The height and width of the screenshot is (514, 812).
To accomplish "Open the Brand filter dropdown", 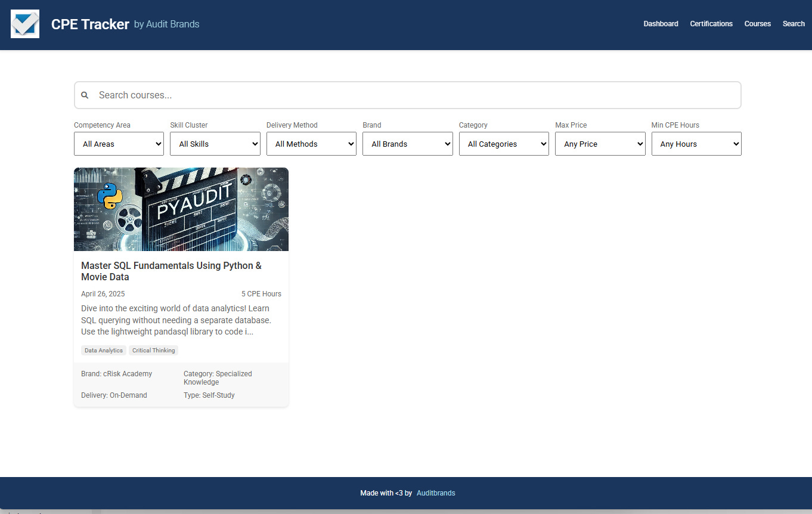I will coord(408,144).
